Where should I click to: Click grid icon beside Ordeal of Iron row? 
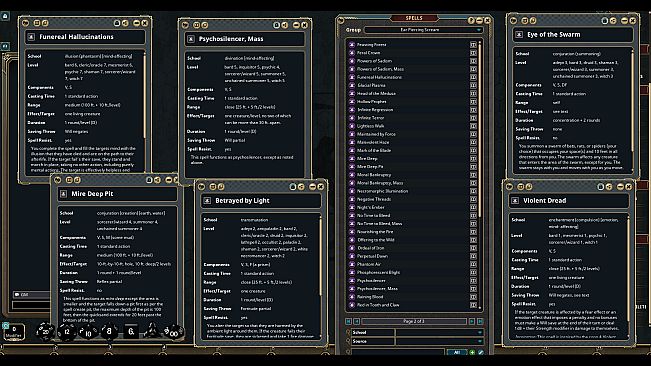click(x=473, y=248)
